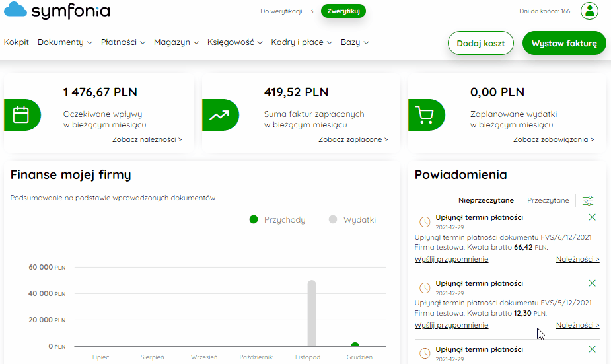The image size is (611, 364).
Task: Click the Finanse mojej firmy heading
Action: pos(71,174)
